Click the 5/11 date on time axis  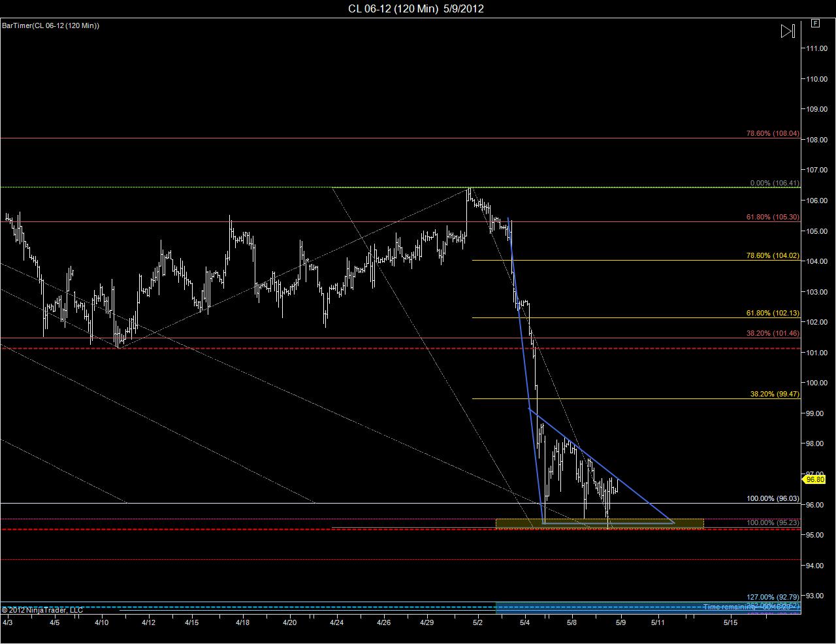(x=657, y=622)
